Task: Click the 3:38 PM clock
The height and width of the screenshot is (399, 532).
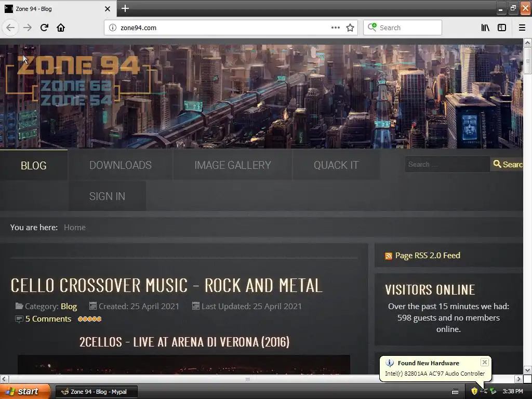Action: click(513, 392)
